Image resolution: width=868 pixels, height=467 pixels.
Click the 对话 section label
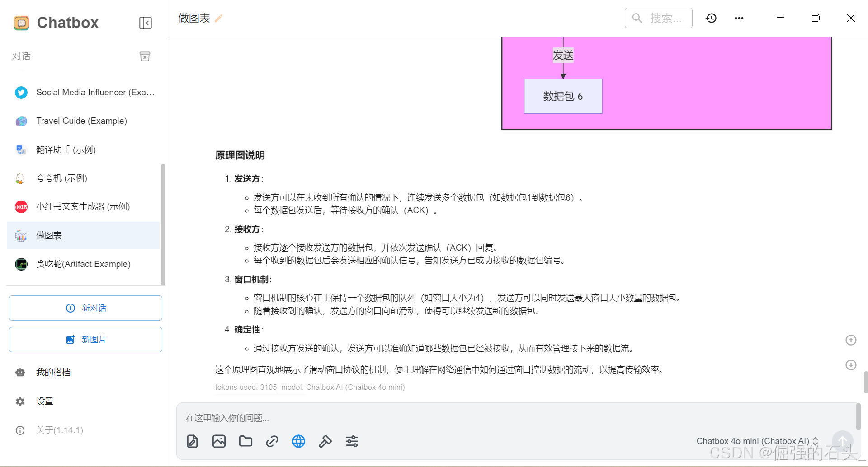pyautogui.click(x=21, y=56)
